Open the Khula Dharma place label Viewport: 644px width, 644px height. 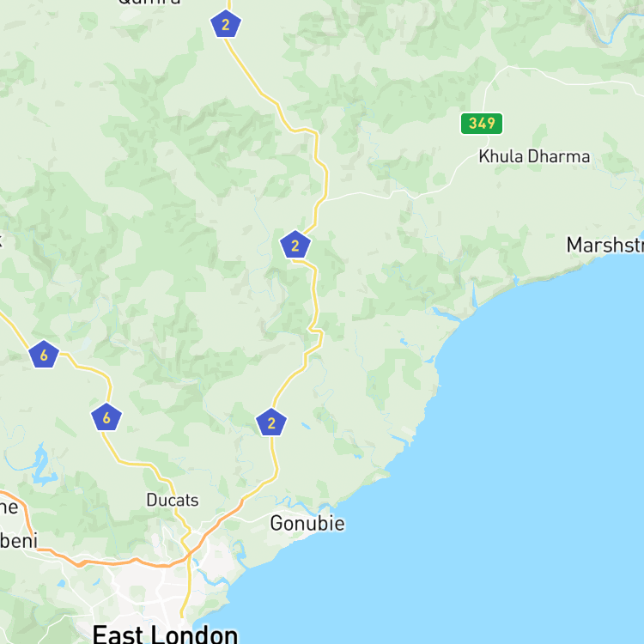pos(534,156)
